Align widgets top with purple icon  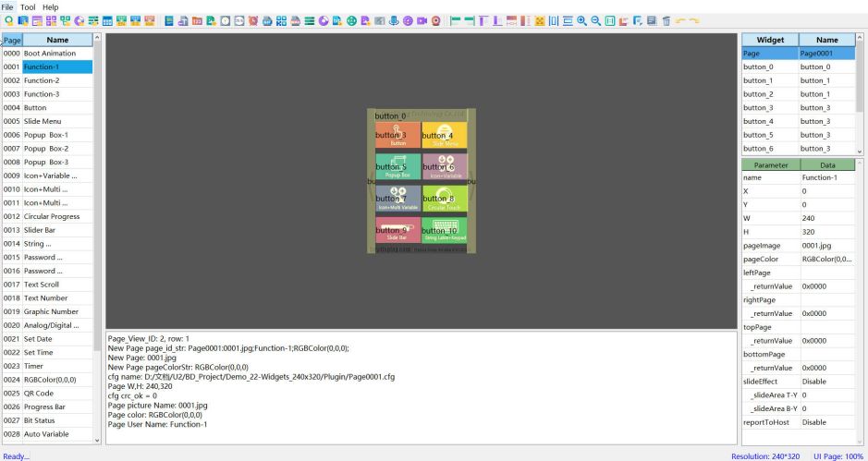click(x=483, y=21)
